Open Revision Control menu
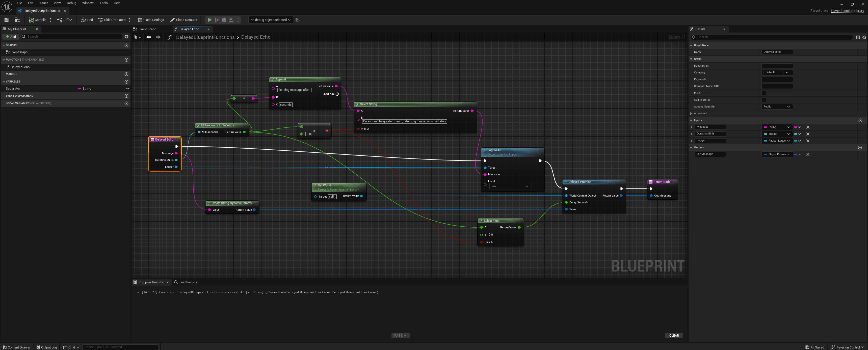The image size is (868, 350). [848, 347]
